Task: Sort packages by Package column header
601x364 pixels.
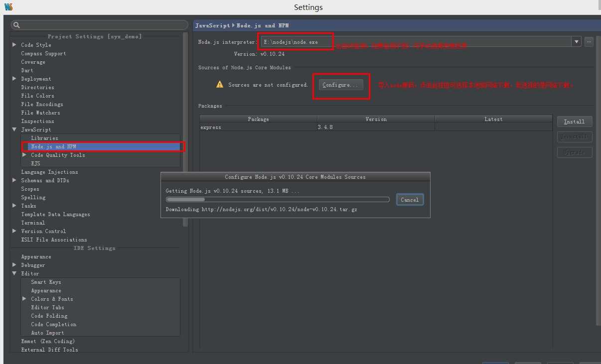Action: point(258,119)
